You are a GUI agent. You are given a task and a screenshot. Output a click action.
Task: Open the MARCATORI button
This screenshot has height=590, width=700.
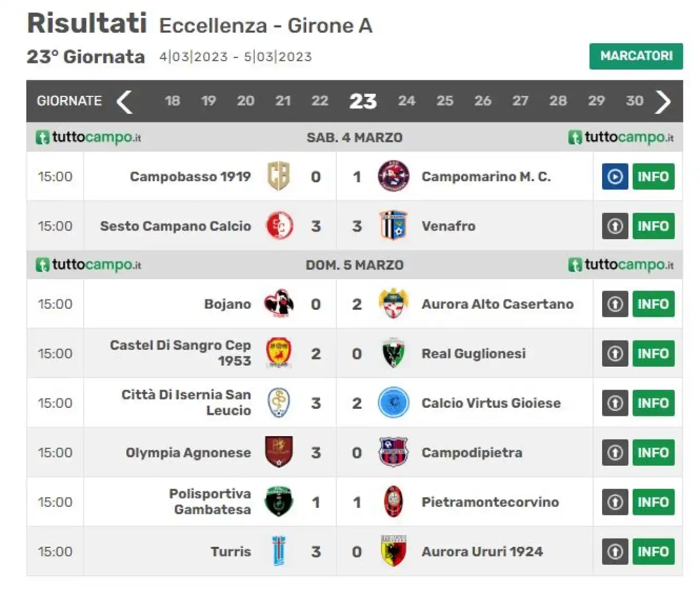636,56
